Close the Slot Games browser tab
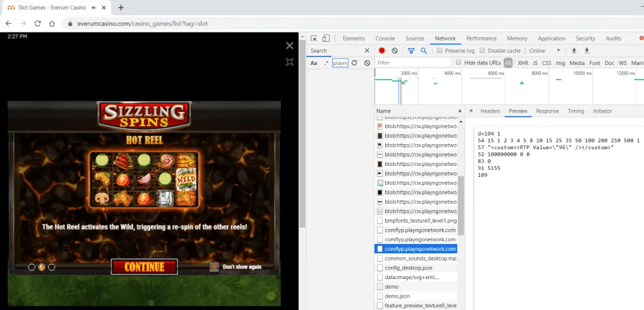Viewport: 644px width, 310px height. pyautogui.click(x=104, y=8)
